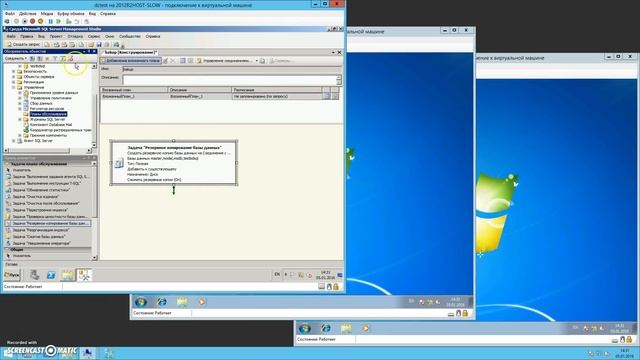Open the Соединить dropdown in Object Explorer
Image resolution: width=640 pixels, height=360 pixels.
tap(16, 58)
